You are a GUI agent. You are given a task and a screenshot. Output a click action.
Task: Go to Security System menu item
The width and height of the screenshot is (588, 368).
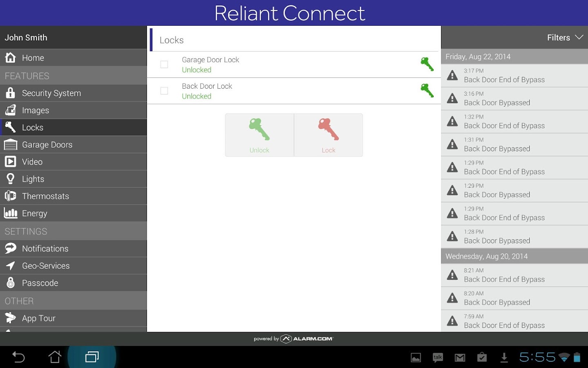[73, 93]
